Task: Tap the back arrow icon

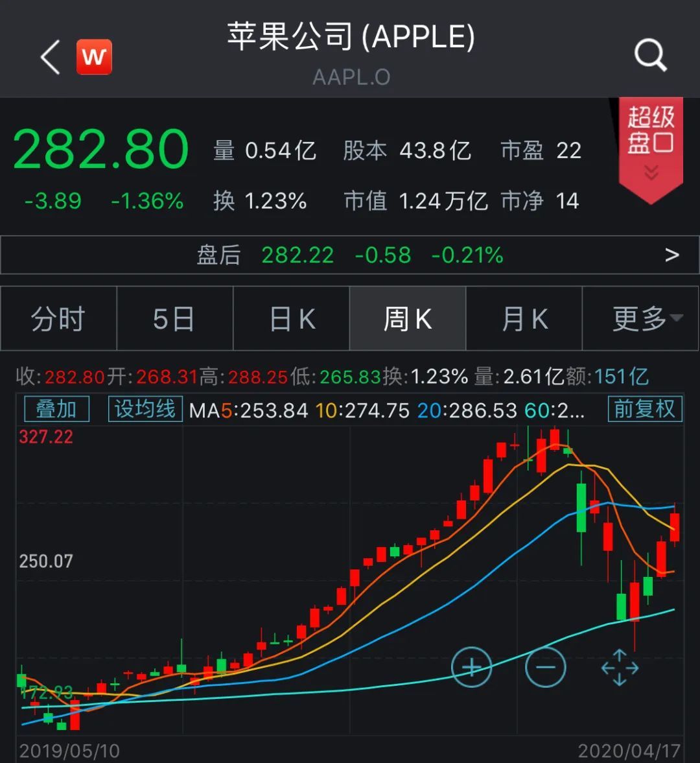Action: [x=51, y=57]
